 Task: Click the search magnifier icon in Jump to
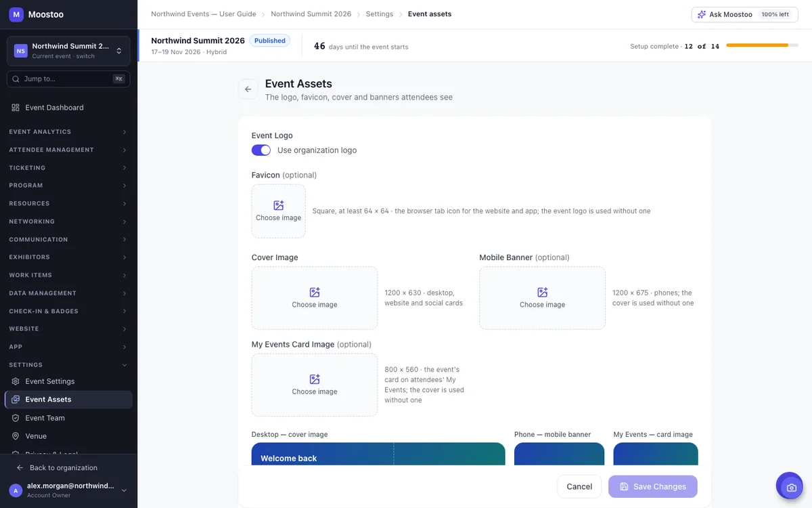tap(16, 79)
